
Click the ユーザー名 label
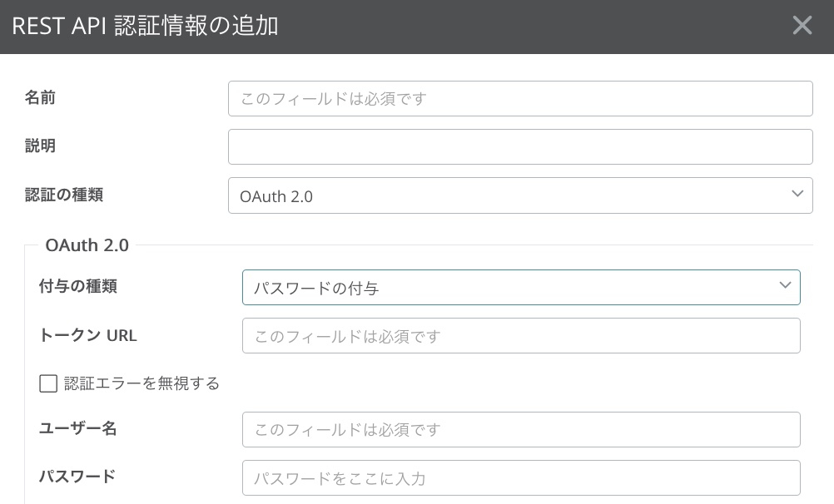click(77, 428)
